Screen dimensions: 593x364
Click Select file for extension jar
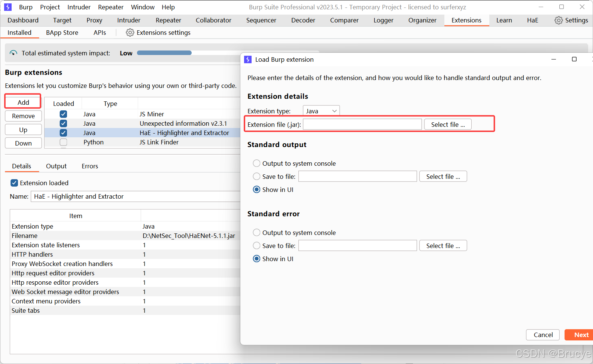coord(448,125)
